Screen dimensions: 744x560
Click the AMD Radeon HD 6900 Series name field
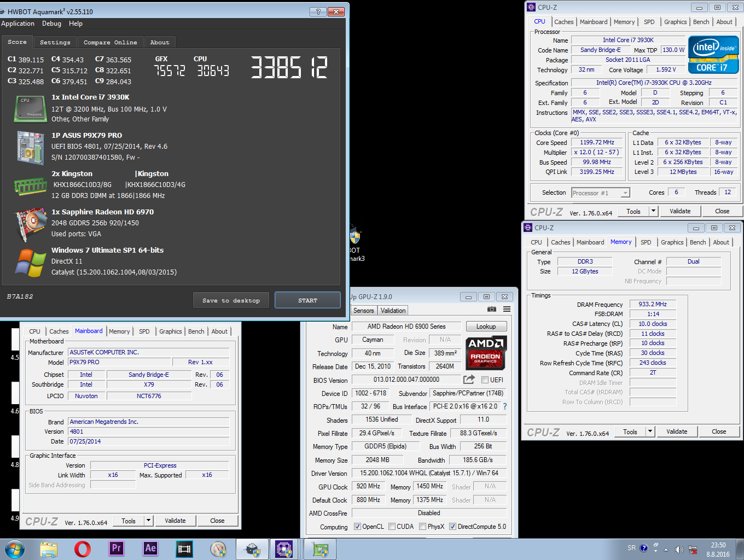coord(406,326)
